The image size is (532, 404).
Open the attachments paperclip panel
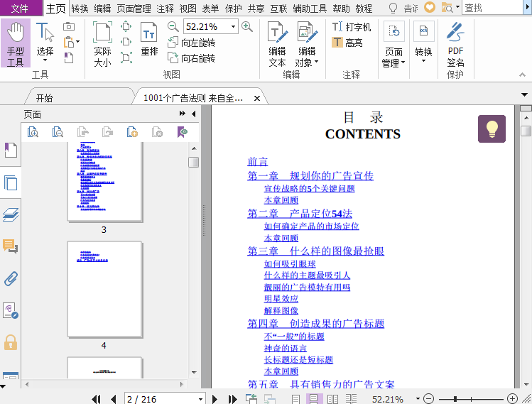11,278
